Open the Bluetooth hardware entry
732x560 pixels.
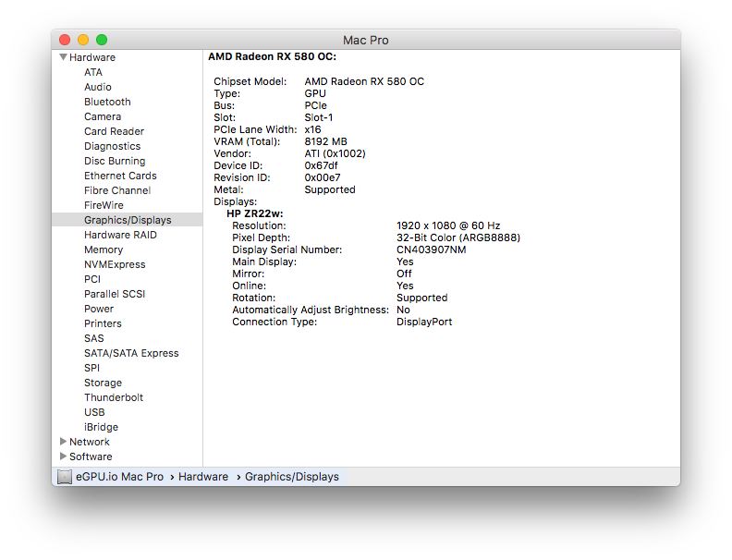pyautogui.click(x=107, y=102)
